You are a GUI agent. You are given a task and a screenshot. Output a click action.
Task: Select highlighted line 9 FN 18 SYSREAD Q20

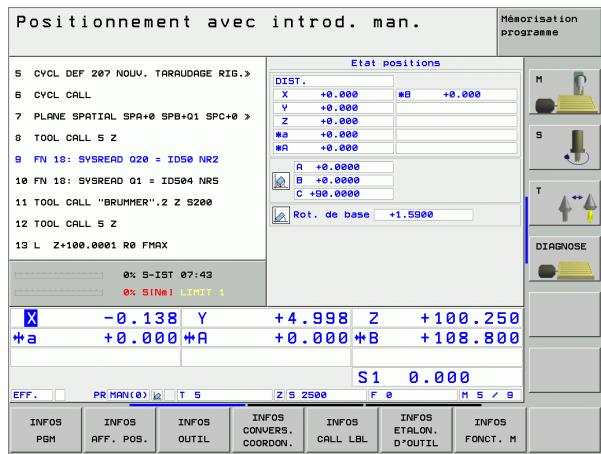click(x=117, y=160)
